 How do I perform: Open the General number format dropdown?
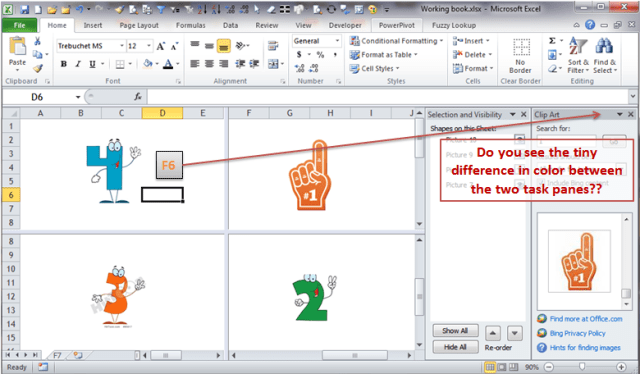point(338,41)
